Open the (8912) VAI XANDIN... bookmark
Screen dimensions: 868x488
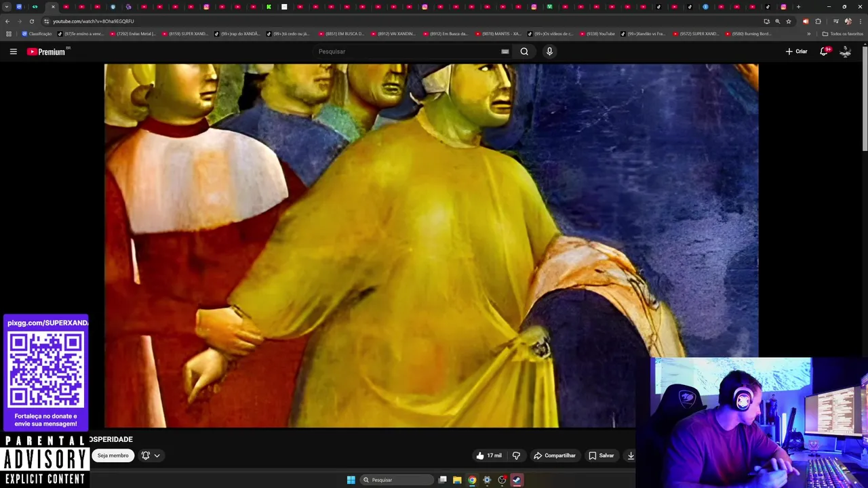(393, 34)
